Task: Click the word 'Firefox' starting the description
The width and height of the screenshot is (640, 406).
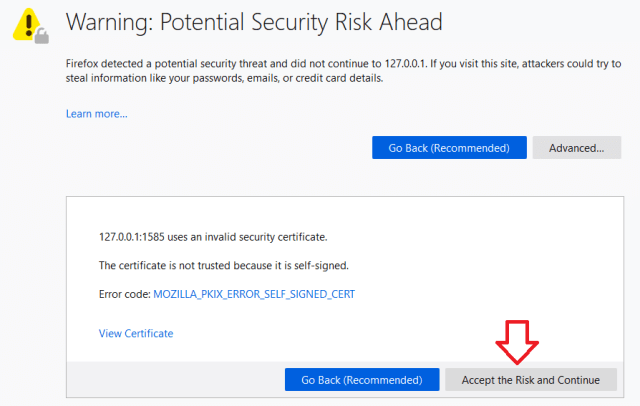Action: 82,64
